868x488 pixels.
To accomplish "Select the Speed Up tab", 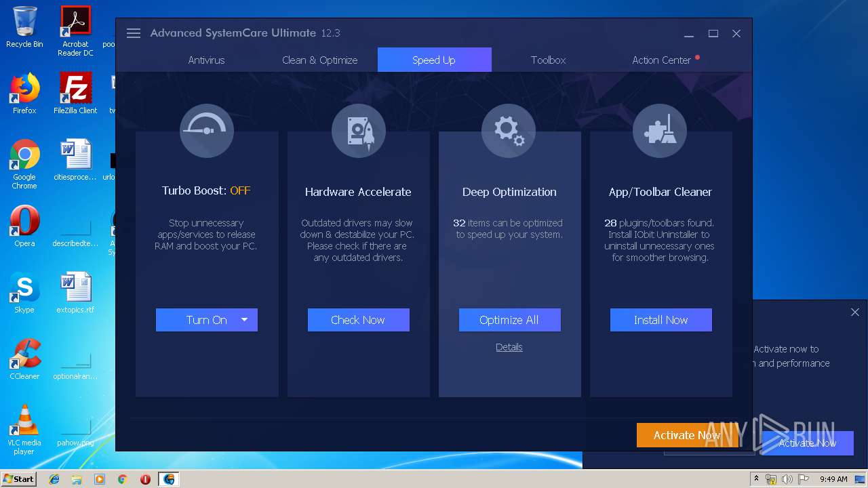I will [434, 60].
